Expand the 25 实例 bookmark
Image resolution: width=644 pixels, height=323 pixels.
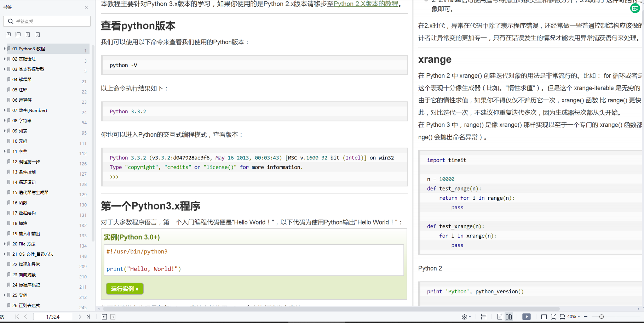pos(5,295)
